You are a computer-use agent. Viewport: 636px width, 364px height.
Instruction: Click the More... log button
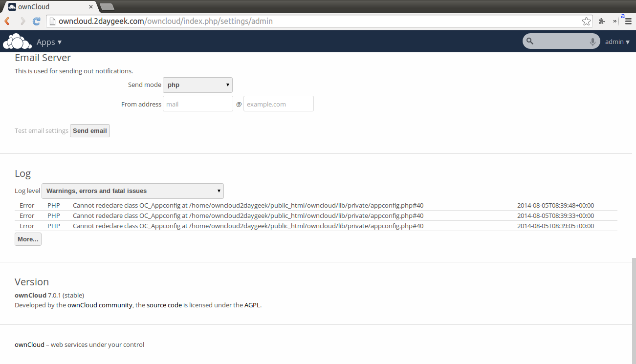tap(28, 239)
